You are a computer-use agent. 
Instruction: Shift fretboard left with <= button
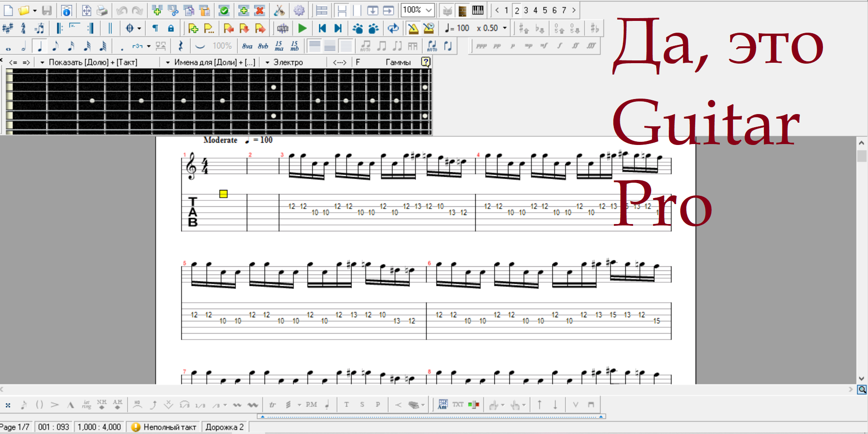click(x=13, y=62)
